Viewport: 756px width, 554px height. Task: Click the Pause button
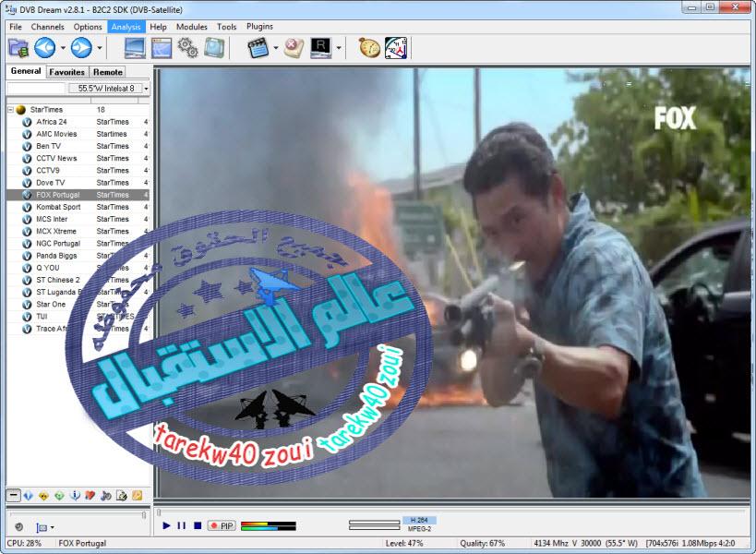[181, 525]
